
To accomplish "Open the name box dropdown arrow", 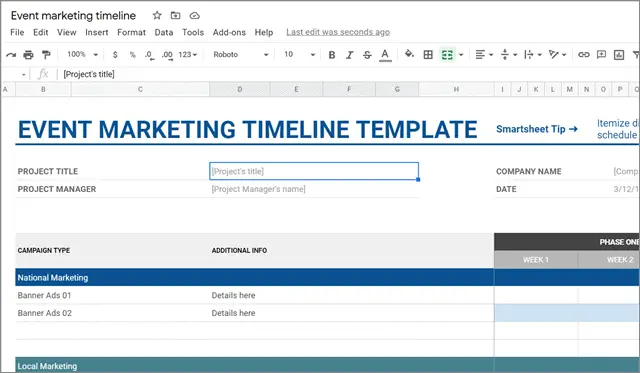I will (23, 74).
